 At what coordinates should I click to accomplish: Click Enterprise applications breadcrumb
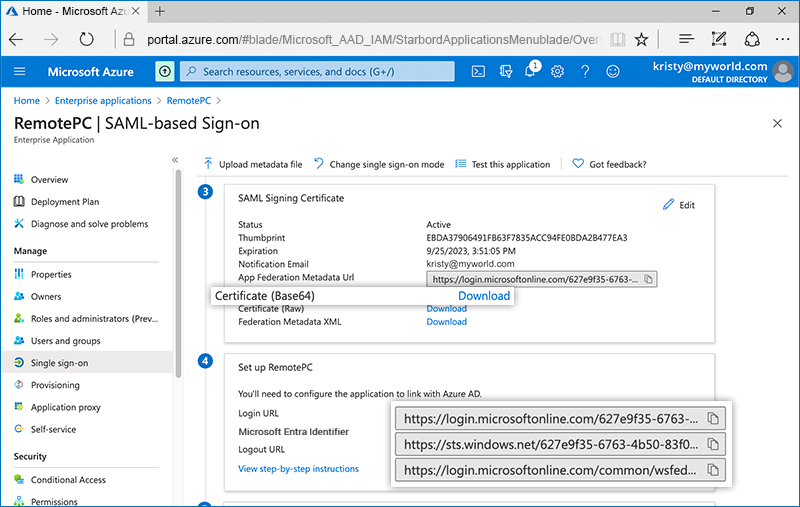tap(103, 101)
